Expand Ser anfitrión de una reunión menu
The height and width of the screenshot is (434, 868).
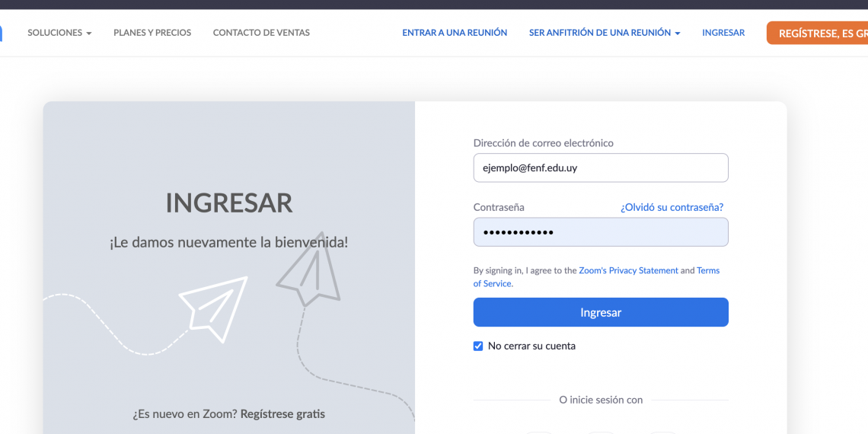point(605,33)
